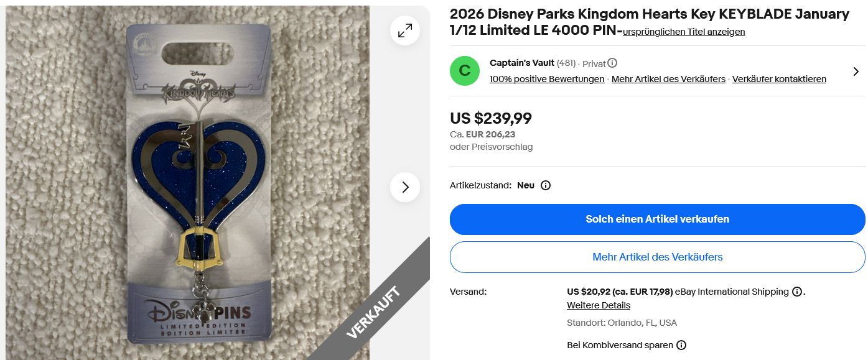Viewport: 868px width, 360px height.
Task: Select Verkäufer kontaktieren link
Action: pos(779,79)
